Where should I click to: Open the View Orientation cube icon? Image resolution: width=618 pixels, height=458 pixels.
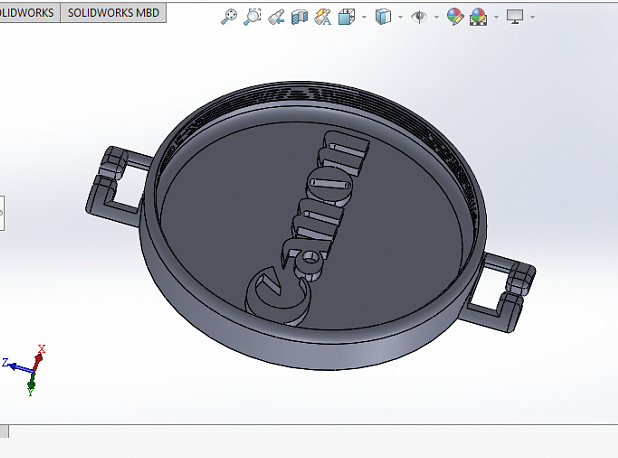347,17
